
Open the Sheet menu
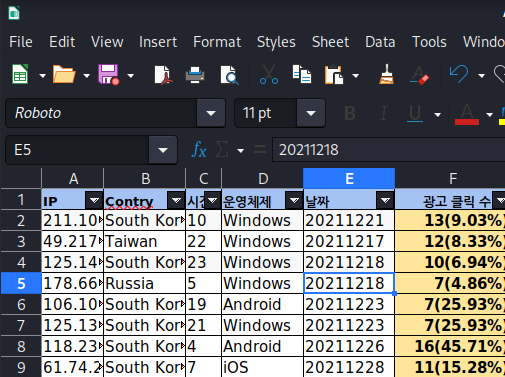pyautogui.click(x=330, y=42)
